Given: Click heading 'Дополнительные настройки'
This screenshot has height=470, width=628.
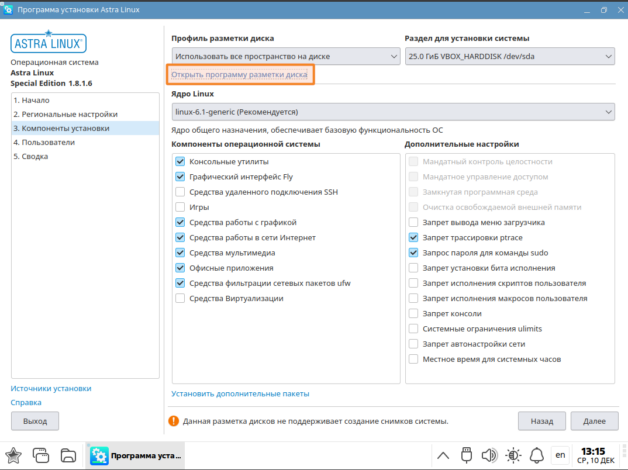Looking at the screenshot, I should [462, 144].
